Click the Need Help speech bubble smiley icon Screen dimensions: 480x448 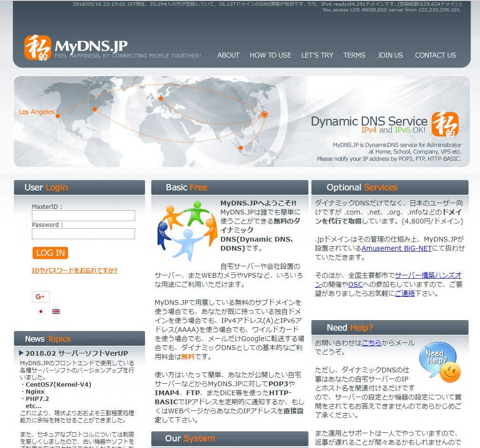tap(440, 362)
